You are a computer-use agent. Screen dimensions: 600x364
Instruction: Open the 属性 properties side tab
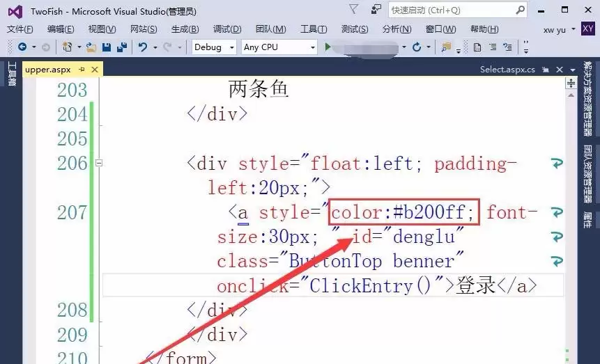[587, 220]
